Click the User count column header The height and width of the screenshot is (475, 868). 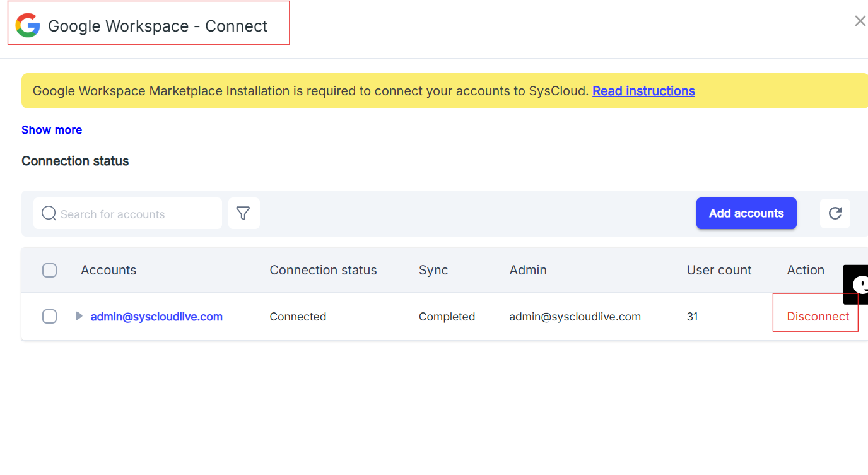tap(719, 270)
